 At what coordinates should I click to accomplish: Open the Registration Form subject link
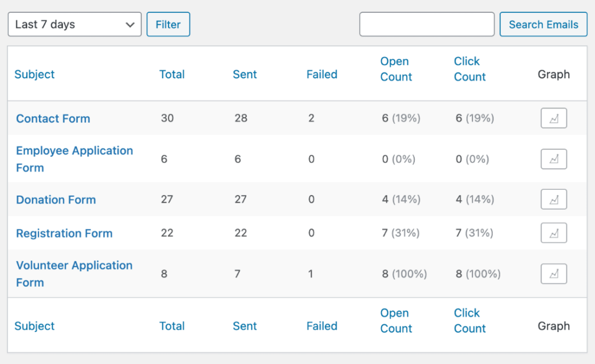(x=64, y=233)
